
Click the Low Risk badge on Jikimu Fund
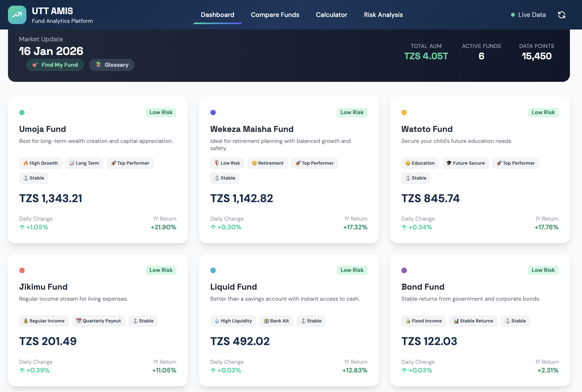coord(161,270)
